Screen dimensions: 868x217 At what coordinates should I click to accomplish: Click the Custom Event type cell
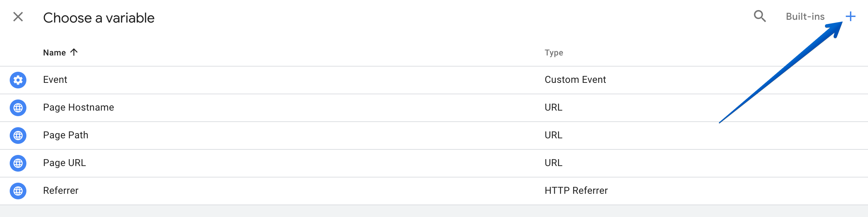575,80
